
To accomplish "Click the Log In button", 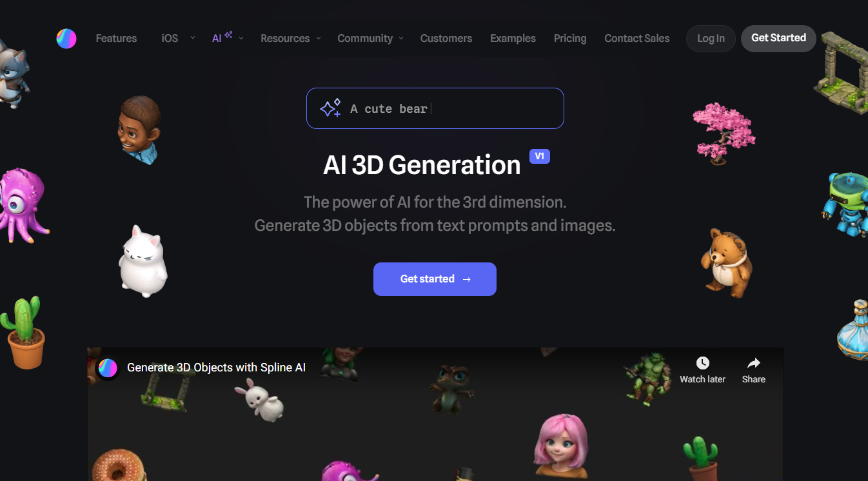I will point(711,39).
